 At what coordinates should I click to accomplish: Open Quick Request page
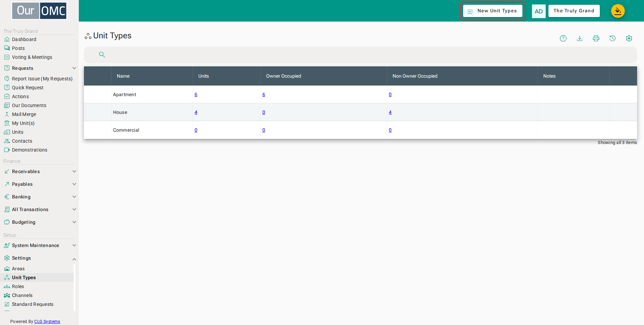click(28, 88)
